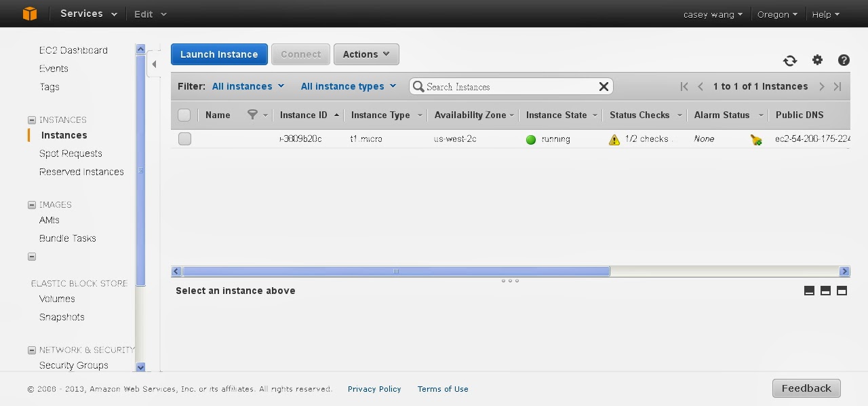This screenshot has width=868, height=406.
Task: Open Instance State column dropdown arrow
Action: [x=595, y=115]
